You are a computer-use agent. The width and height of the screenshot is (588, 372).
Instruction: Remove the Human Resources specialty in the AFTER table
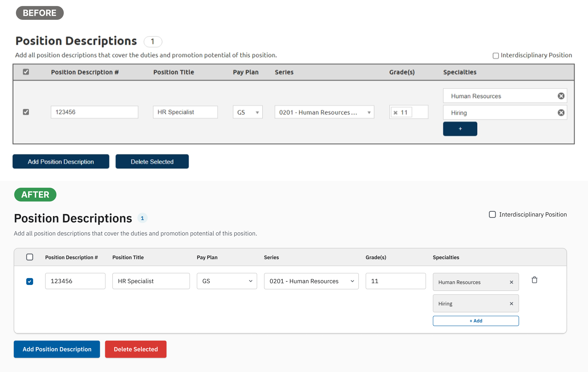point(512,282)
